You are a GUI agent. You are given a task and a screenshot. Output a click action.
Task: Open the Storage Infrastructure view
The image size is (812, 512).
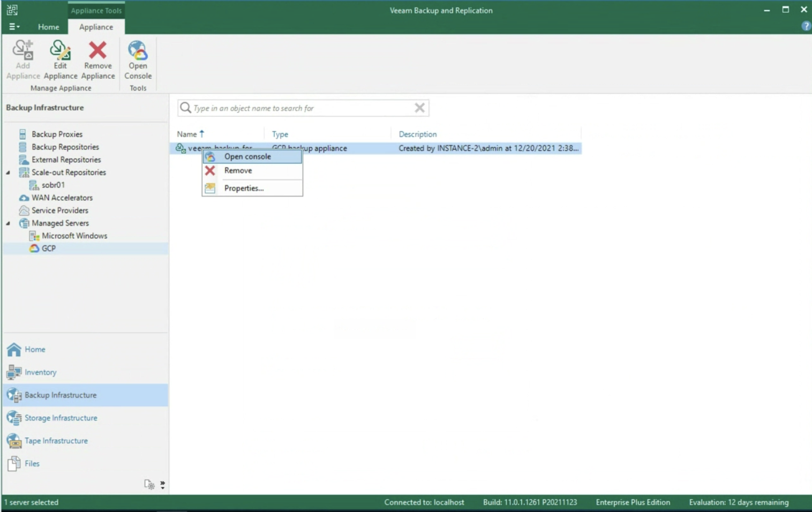tap(86, 418)
